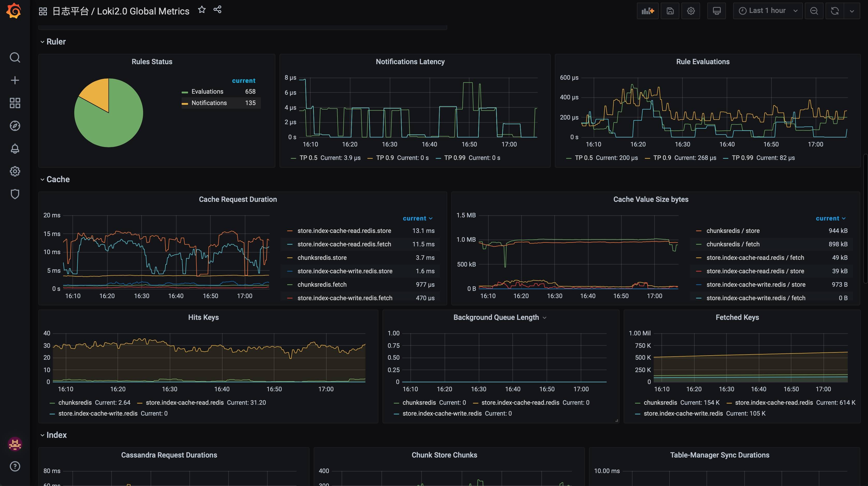
Task: Open the Cache Request Duration panel title menu
Action: (238, 200)
